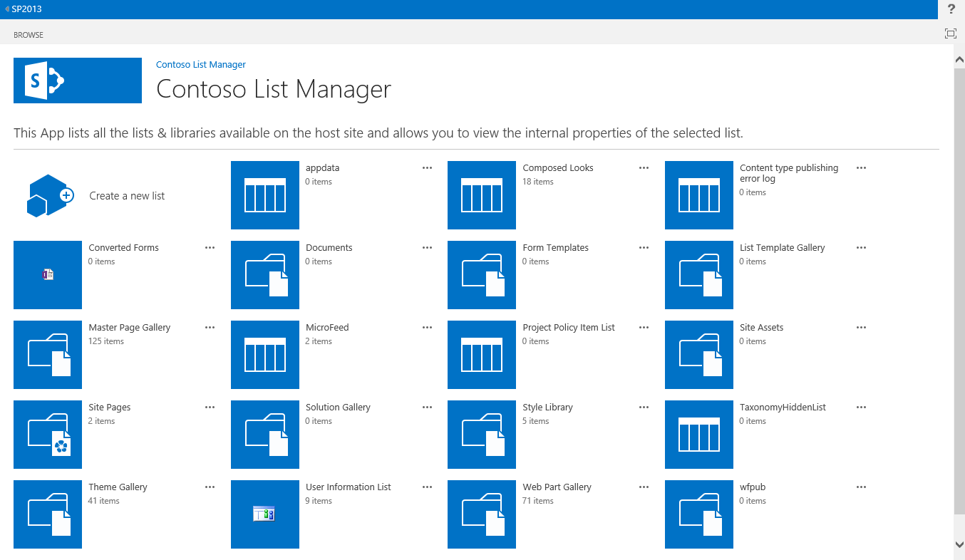Open the Composed Looks title link
The height and width of the screenshot is (560, 965).
point(558,168)
